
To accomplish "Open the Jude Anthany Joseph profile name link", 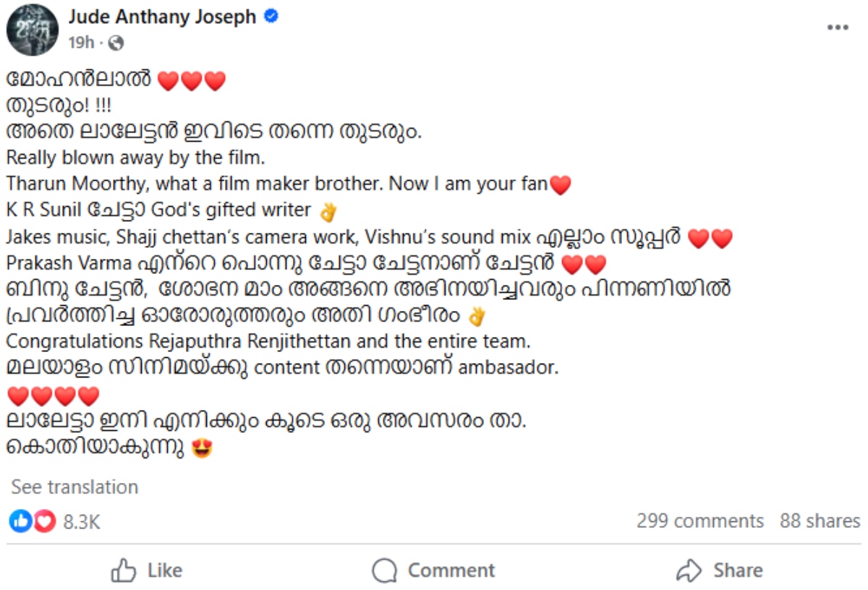I will (162, 17).
